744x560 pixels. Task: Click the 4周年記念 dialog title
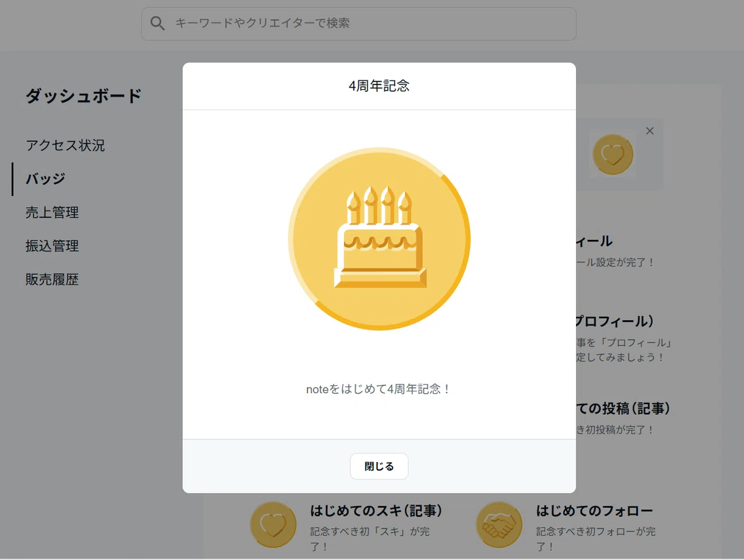point(379,86)
